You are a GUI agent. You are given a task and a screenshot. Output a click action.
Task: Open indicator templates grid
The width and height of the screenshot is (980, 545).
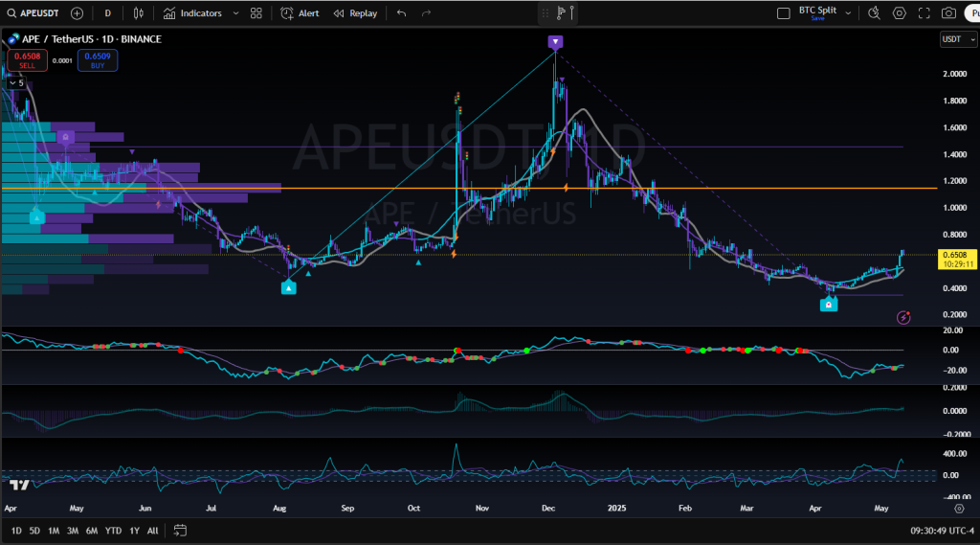tap(256, 13)
